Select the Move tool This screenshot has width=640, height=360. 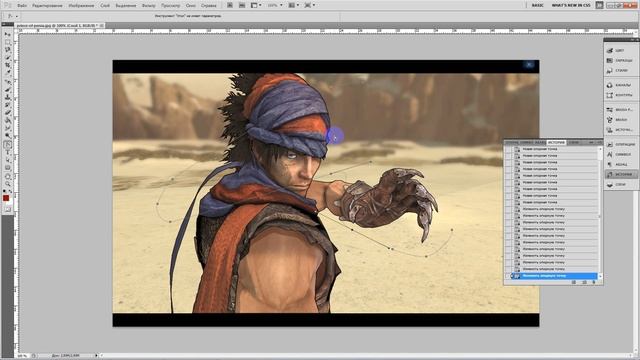[7, 35]
